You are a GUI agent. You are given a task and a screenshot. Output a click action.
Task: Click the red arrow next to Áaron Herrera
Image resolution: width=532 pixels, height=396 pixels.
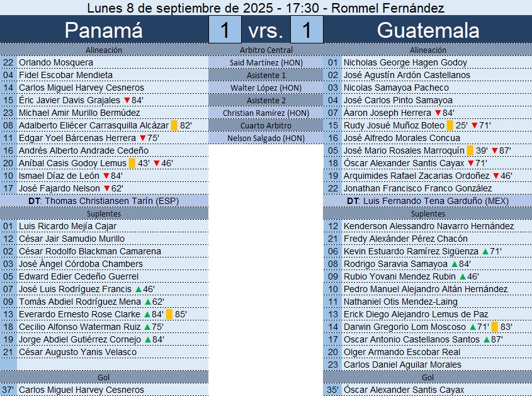(438, 113)
